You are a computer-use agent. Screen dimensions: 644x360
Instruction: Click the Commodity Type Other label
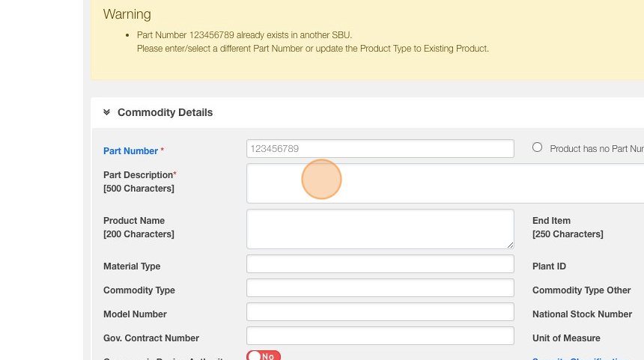581,290
